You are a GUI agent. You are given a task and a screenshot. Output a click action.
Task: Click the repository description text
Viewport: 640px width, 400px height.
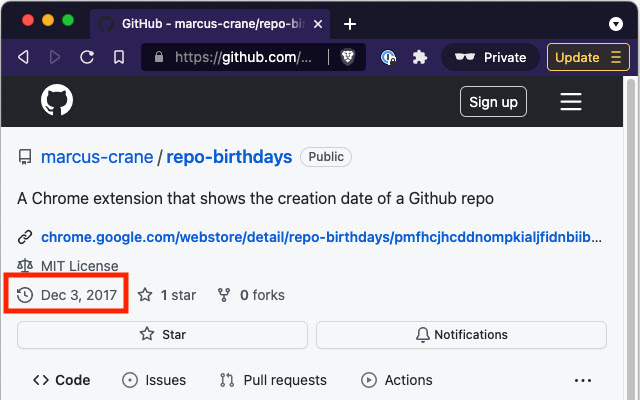pyautogui.click(x=256, y=199)
